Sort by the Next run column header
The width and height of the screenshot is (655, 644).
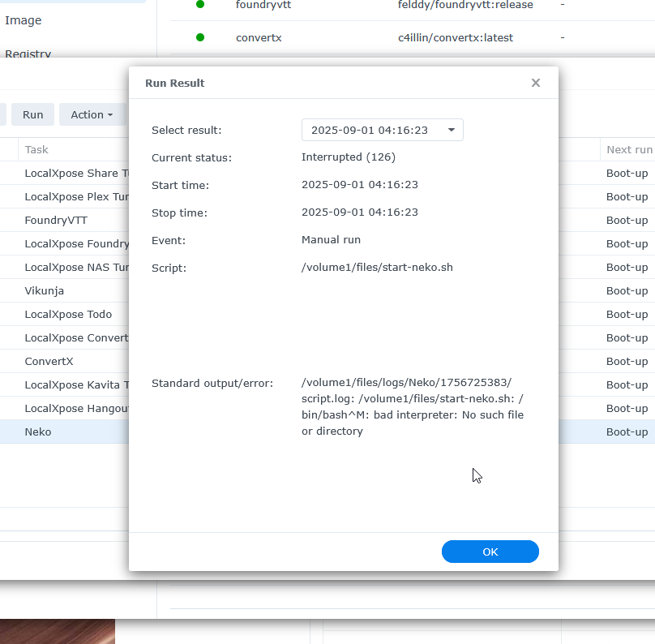628,149
